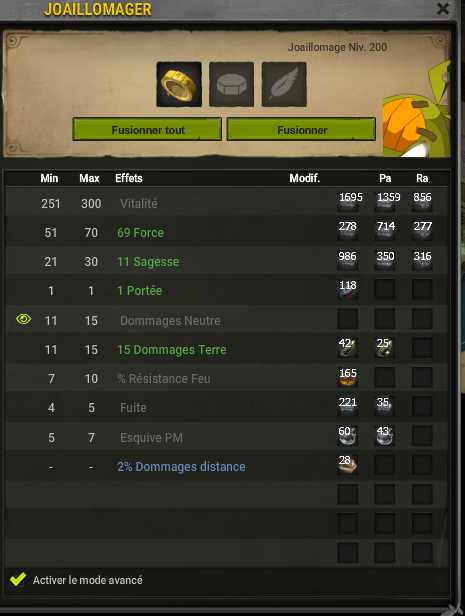This screenshot has width=465, height=616.
Task: Click the Fusionner button
Action: (x=301, y=129)
